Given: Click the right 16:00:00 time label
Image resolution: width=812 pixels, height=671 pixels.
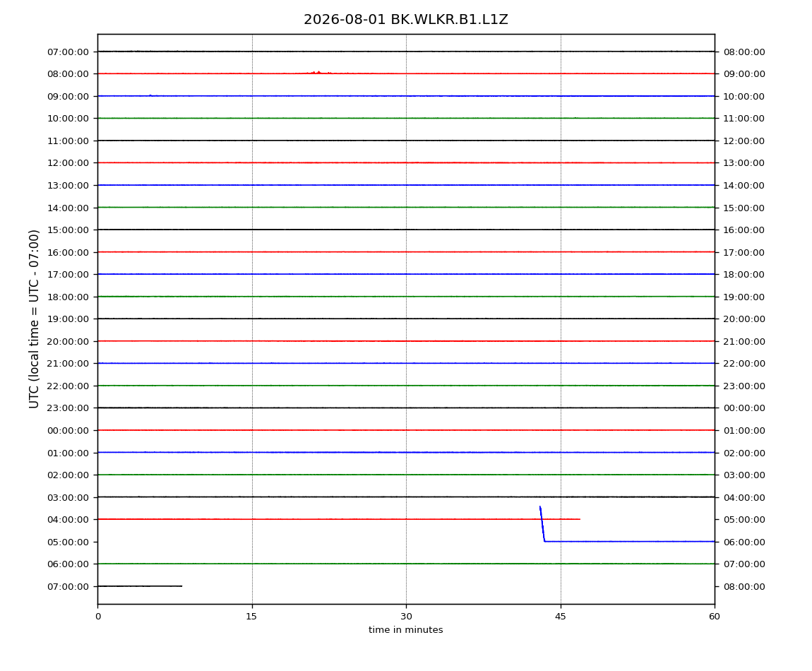Looking at the screenshot, I should (x=744, y=230).
